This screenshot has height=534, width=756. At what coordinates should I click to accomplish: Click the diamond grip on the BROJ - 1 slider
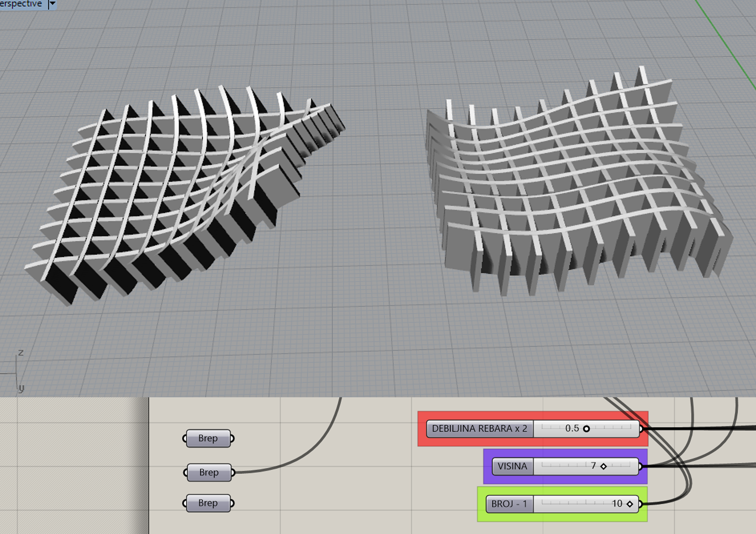(630, 504)
